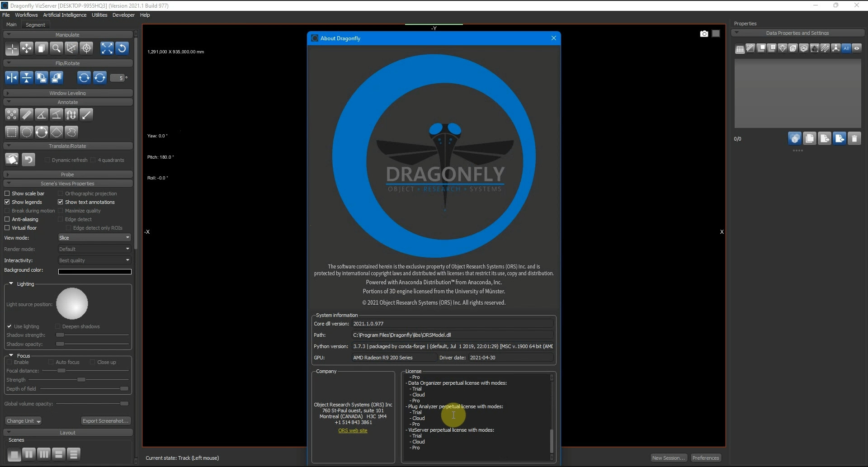The height and width of the screenshot is (467, 868).
Task: Click the blue fit-to-view arrows icon
Action: click(x=107, y=48)
